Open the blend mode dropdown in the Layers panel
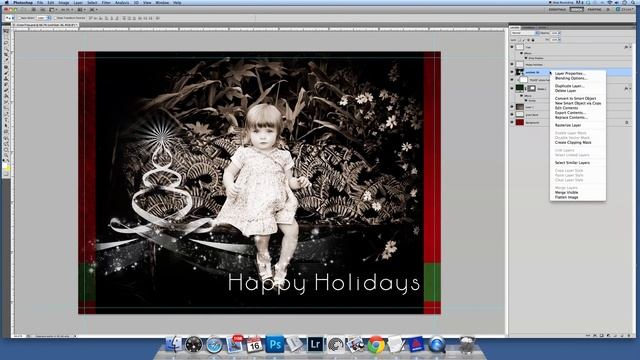Image resolution: width=640 pixels, height=360 pixels. pos(524,33)
